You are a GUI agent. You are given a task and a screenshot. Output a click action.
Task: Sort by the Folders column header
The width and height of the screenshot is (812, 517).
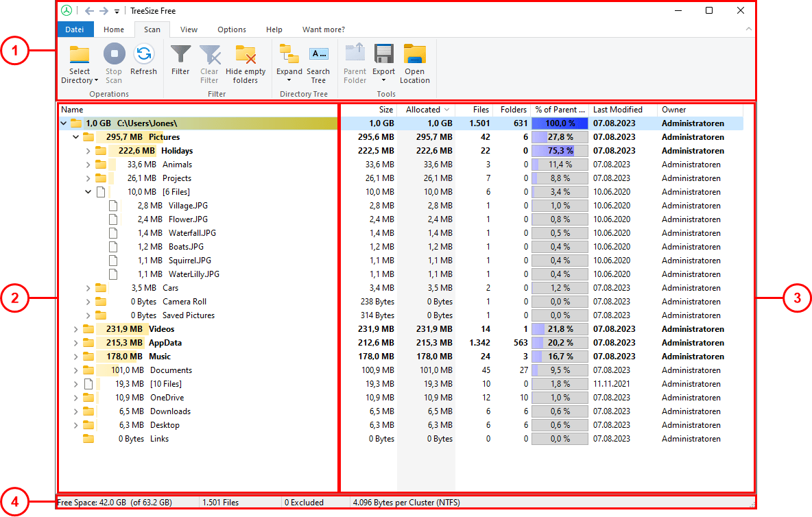(512, 110)
